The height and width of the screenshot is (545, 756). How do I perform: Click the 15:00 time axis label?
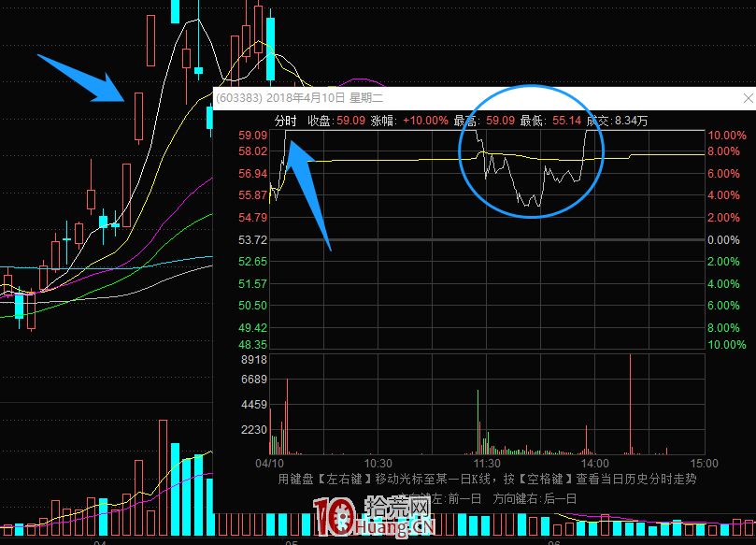click(x=703, y=463)
